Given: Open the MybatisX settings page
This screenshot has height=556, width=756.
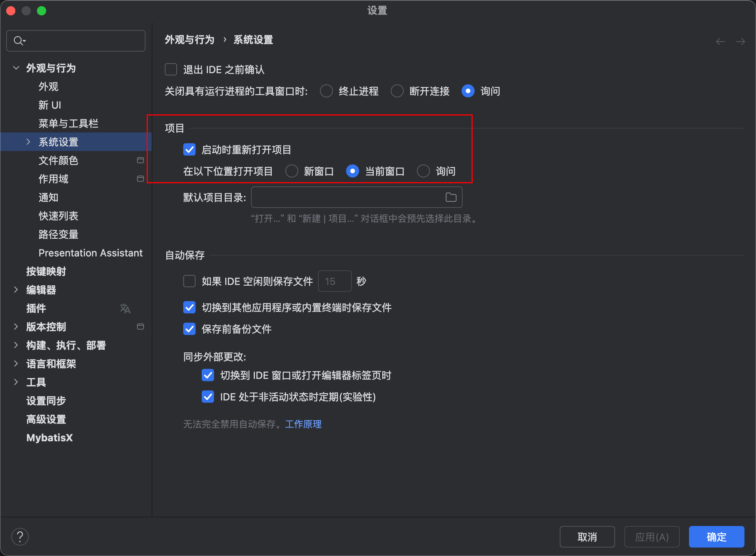Looking at the screenshot, I should (49, 438).
